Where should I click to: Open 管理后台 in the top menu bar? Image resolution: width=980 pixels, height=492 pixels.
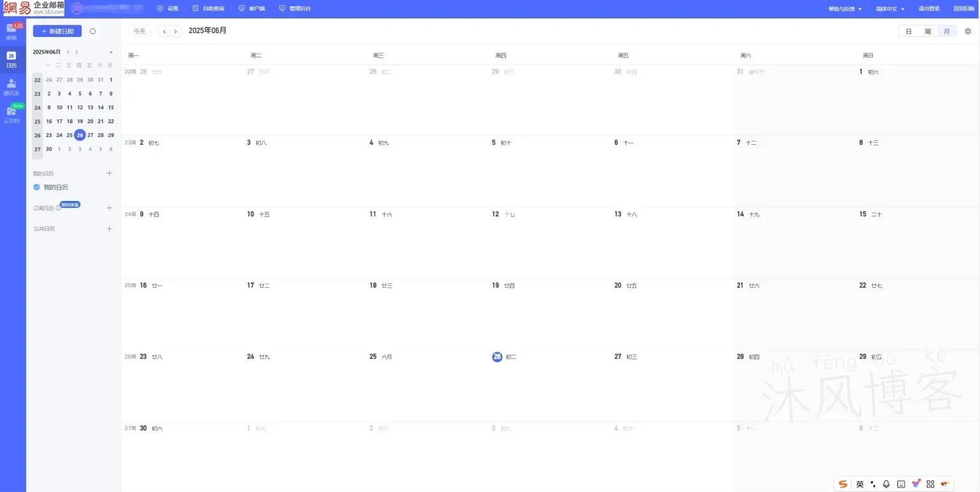295,9
